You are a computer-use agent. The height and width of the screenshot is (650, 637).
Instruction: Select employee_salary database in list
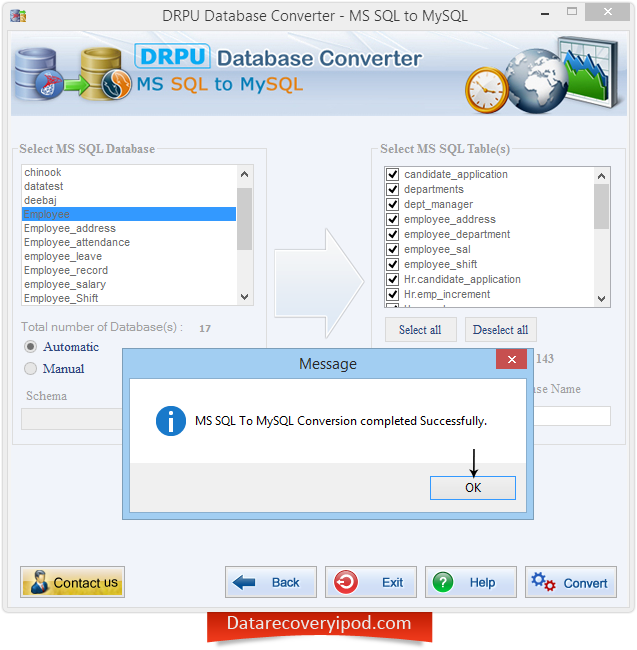click(x=129, y=284)
